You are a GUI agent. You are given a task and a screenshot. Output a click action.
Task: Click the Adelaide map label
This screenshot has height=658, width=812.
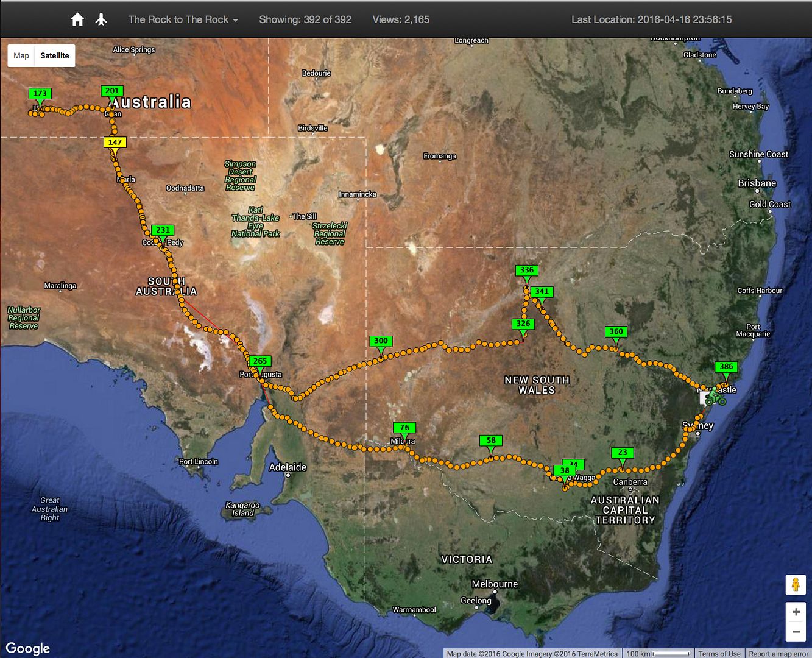[x=288, y=467]
